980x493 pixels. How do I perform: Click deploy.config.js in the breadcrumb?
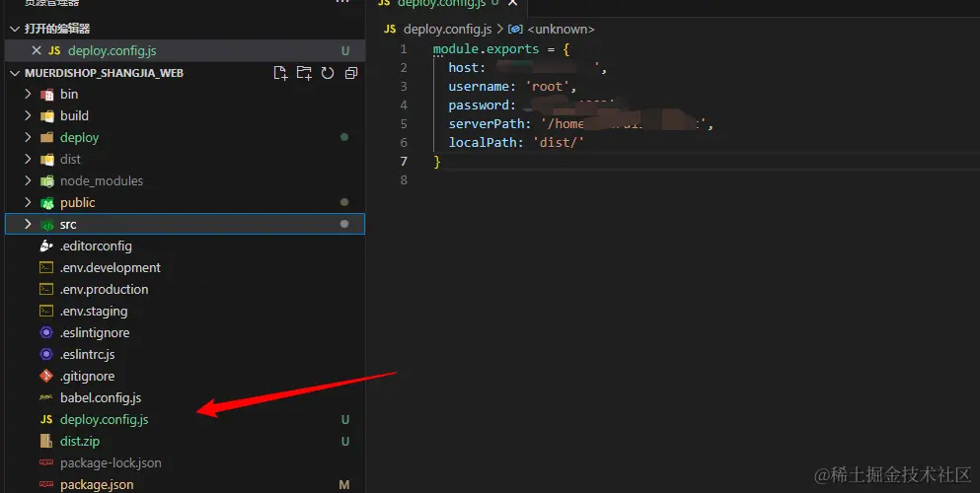pyautogui.click(x=447, y=30)
